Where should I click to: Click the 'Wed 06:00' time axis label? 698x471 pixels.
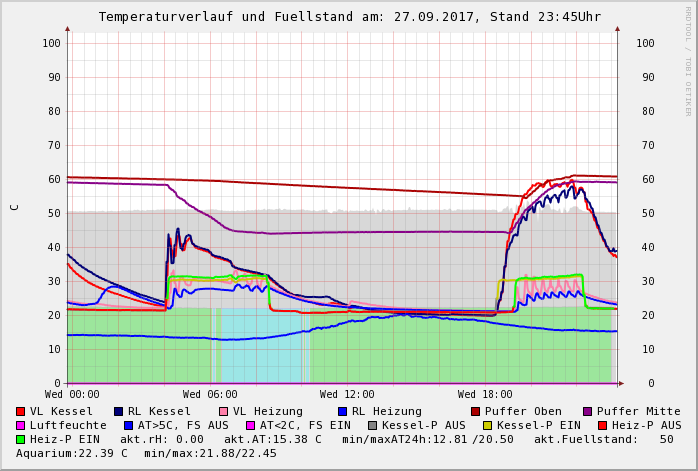tap(210, 395)
